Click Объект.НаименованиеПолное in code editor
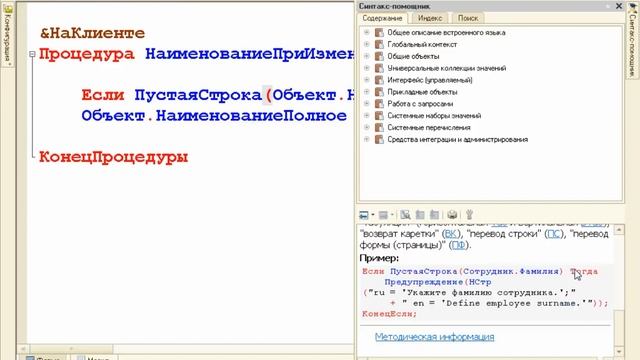640x360 pixels. [214, 116]
